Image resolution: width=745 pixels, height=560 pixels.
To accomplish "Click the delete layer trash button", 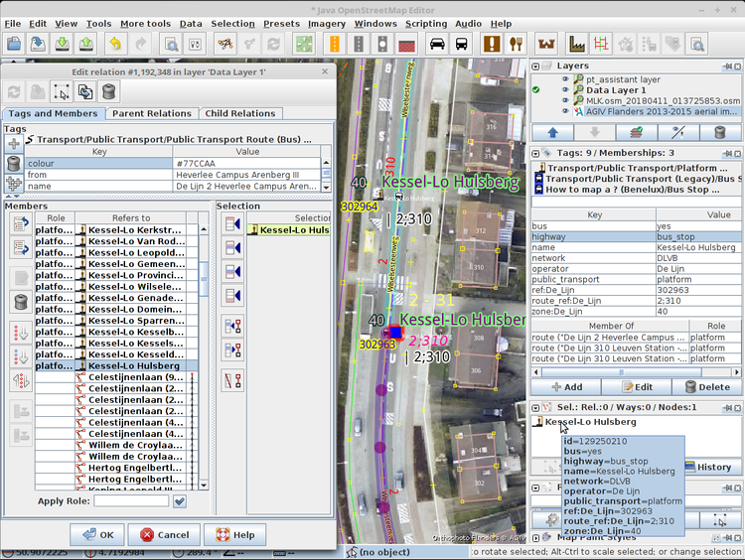I will click(x=720, y=132).
